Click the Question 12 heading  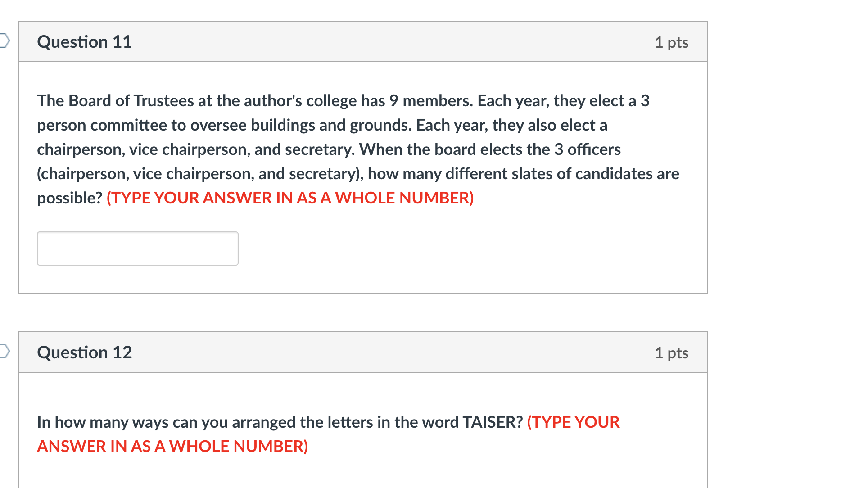(84, 352)
